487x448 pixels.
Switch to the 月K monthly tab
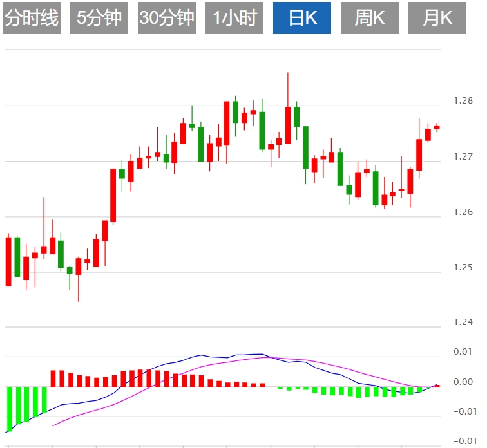[437, 18]
